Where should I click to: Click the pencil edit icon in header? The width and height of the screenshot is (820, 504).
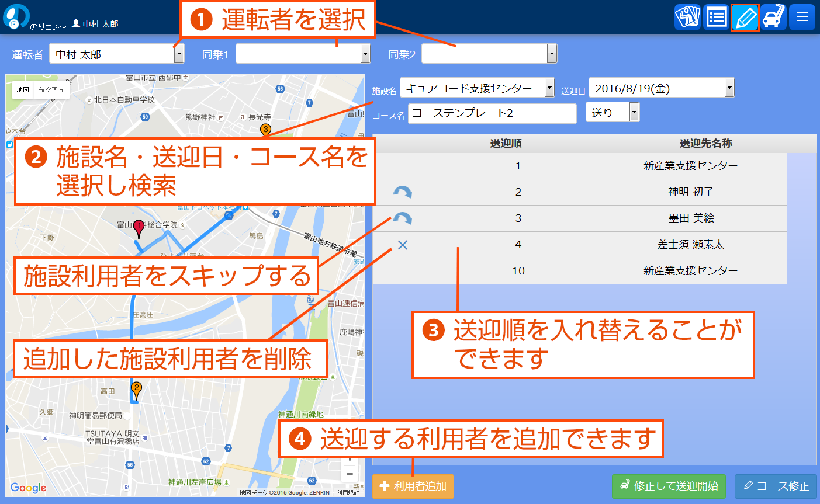tap(745, 17)
